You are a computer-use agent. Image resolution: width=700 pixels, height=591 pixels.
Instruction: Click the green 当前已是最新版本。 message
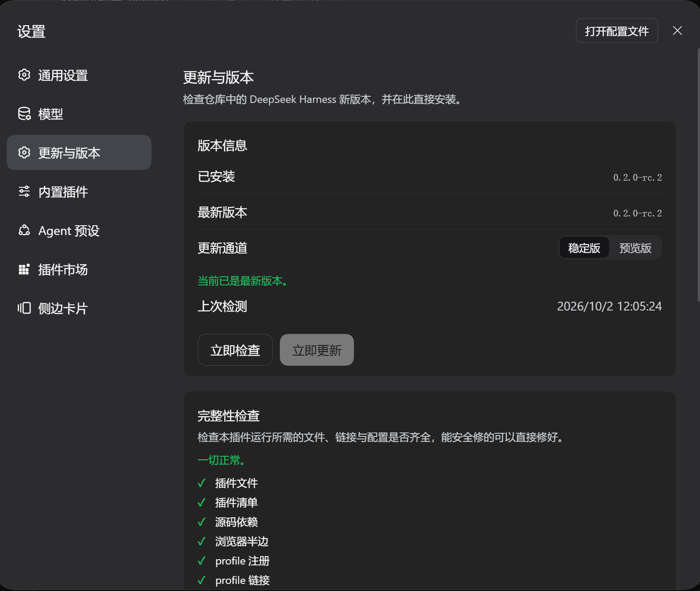click(243, 281)
